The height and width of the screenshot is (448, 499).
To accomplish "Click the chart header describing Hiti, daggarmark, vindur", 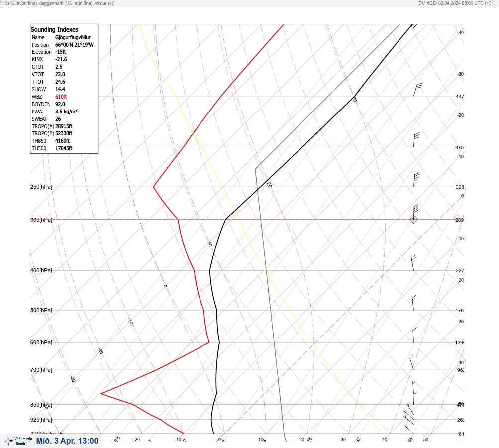I will [x=58, y=3].
